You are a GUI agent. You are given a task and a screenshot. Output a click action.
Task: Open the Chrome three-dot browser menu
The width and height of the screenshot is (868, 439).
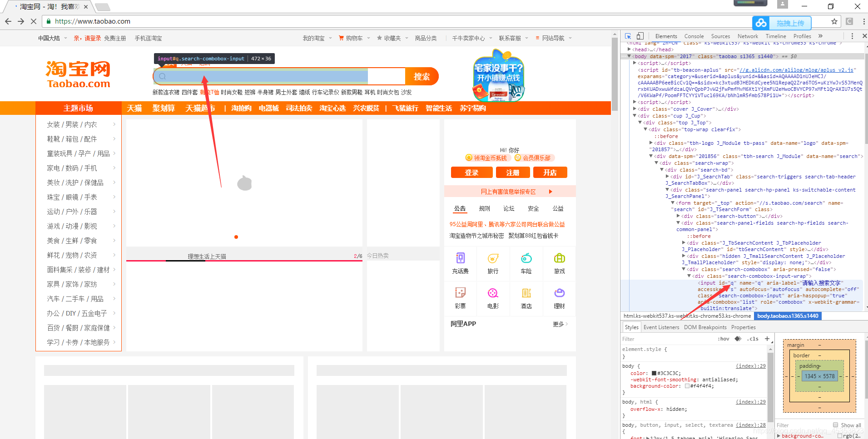pyautogui.click(x=863, y=21)
